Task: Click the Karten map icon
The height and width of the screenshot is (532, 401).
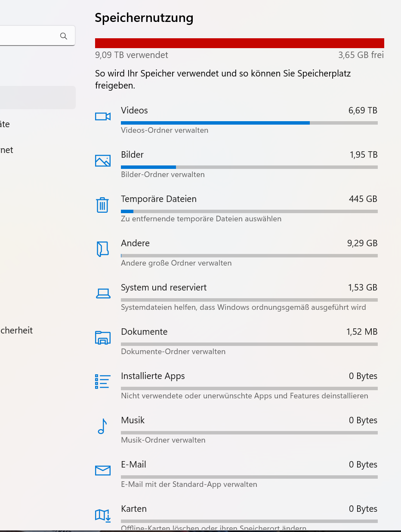Action: pos(102,515)
